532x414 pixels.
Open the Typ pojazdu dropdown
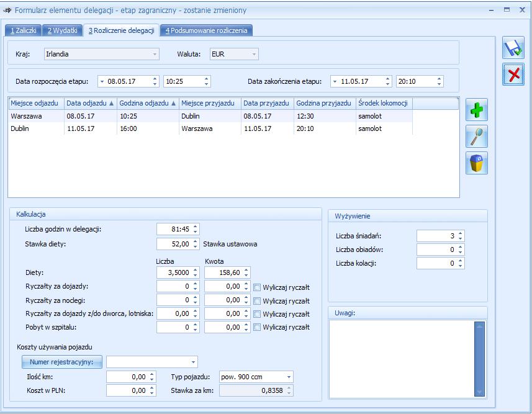pos(289,377)
